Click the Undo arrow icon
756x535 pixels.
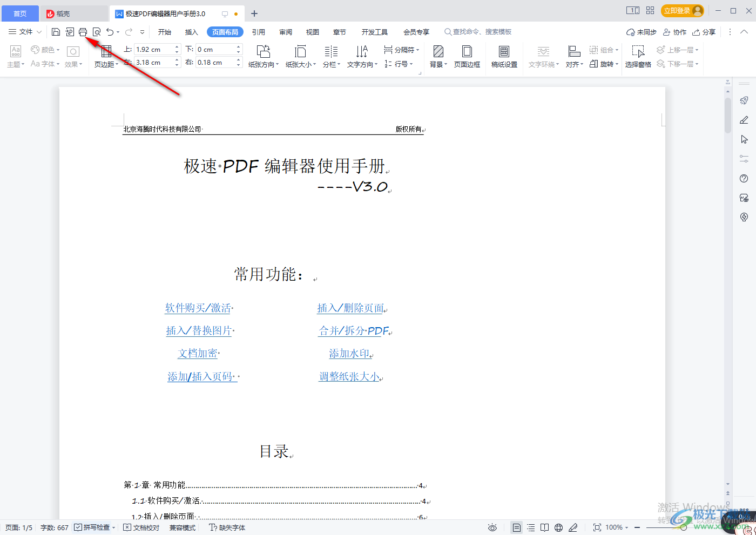pyautogui.click(x=110, y=32)
